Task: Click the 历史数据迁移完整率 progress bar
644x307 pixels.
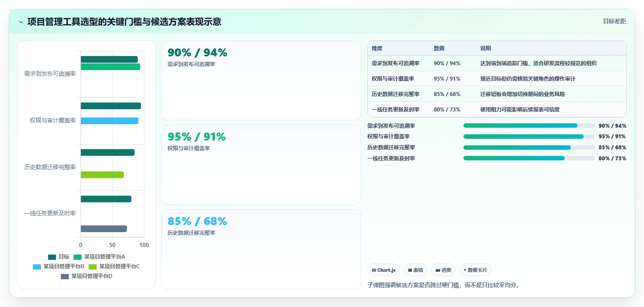Action: (529, 148)
